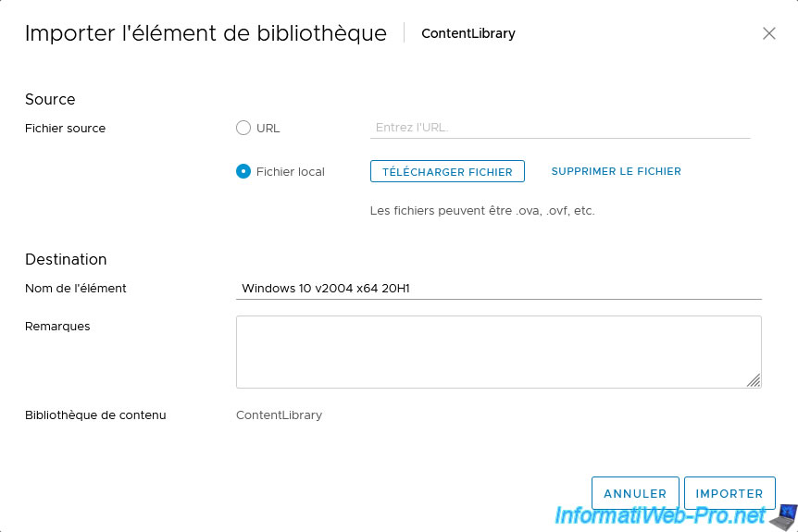Screen dimensions: 798x532
Task: Click the ContentLibrary name in the header
Action: pos(468,33)
